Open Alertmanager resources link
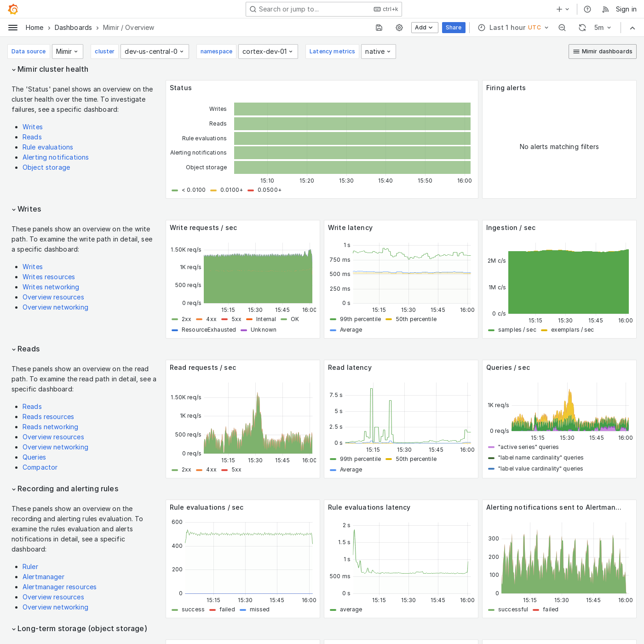 click(60, 587)
